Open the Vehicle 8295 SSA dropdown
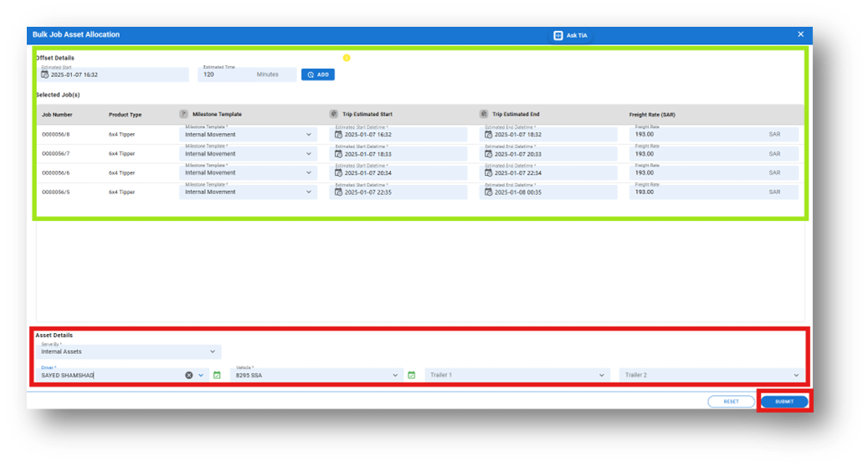Image resolution: width=868 pixels, height=467 pixels. point(316,375)
